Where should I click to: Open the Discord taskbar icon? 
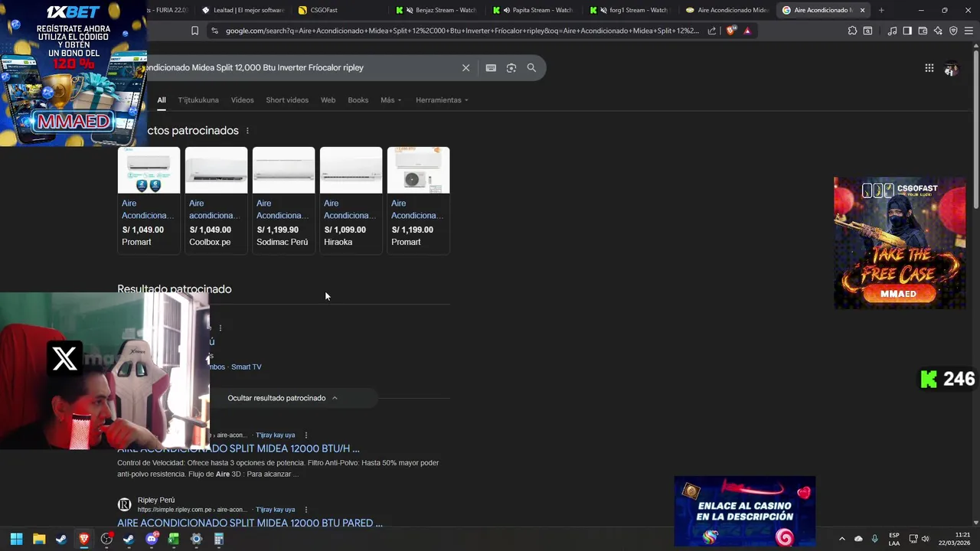click(152, 539)
